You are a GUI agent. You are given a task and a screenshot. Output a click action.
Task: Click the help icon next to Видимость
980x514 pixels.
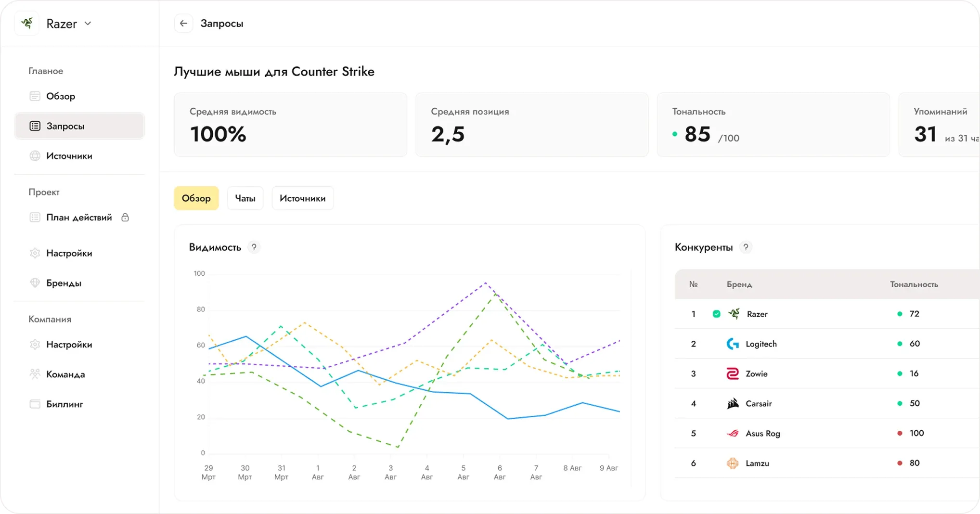point(254,247)
